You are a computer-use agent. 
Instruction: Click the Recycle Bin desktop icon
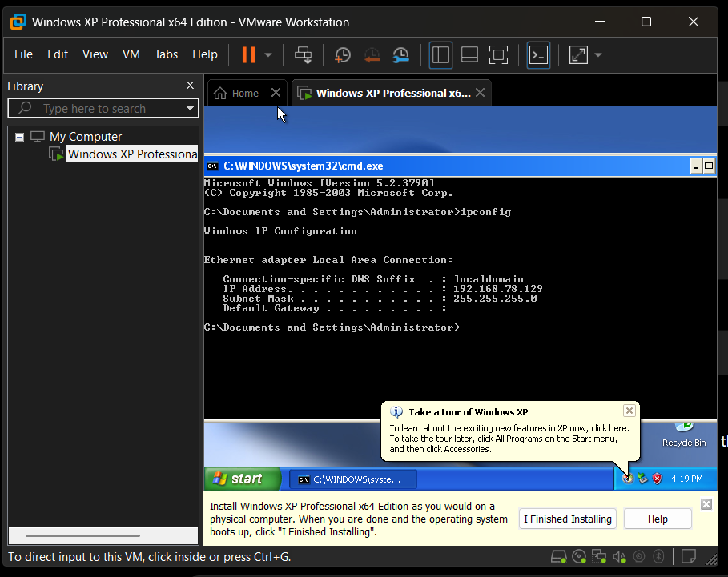click(684, 435)
